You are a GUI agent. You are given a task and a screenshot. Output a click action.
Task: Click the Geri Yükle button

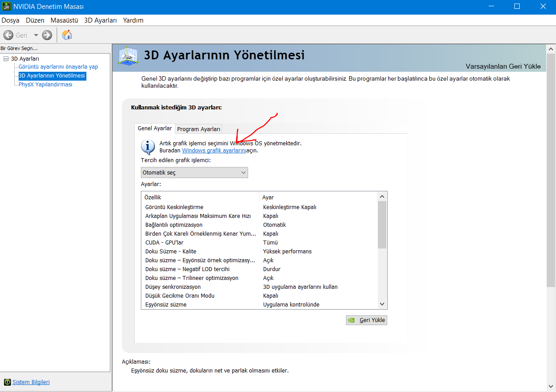coord(366,320)
